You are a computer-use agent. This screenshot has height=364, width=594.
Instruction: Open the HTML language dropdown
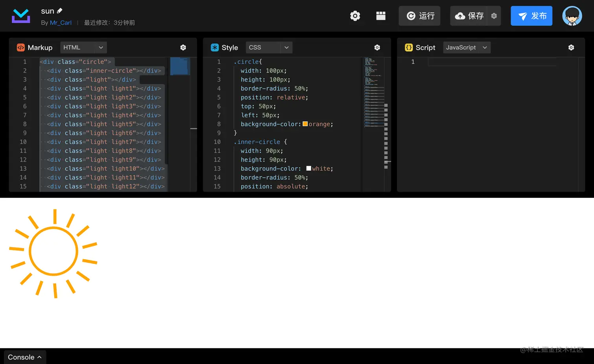click(x=83, y=47)
